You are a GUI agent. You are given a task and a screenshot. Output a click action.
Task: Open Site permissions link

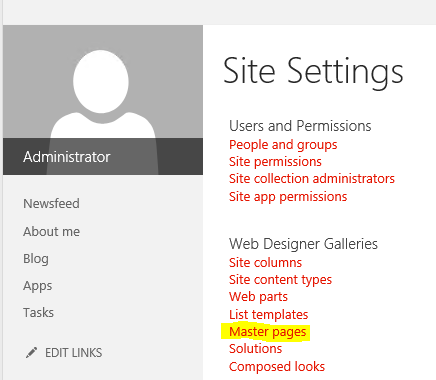275,162
